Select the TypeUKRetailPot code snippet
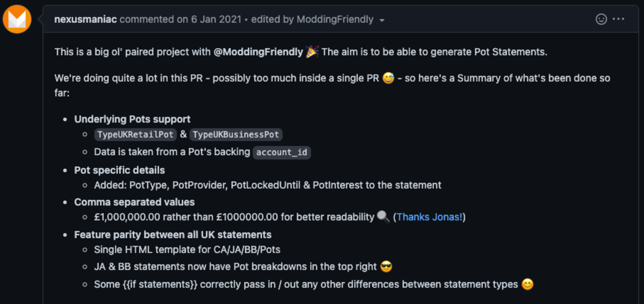The height and width of the screenshot is (304, 644). click(135, 135)
